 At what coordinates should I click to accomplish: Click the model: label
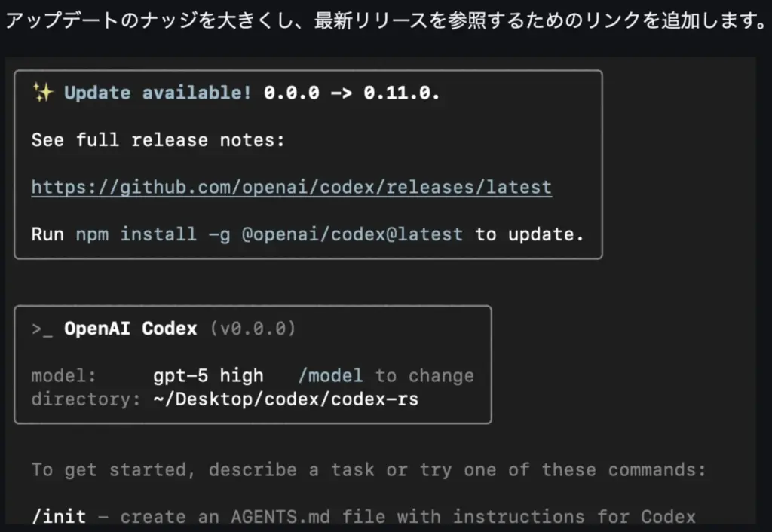tap(64, 375)
